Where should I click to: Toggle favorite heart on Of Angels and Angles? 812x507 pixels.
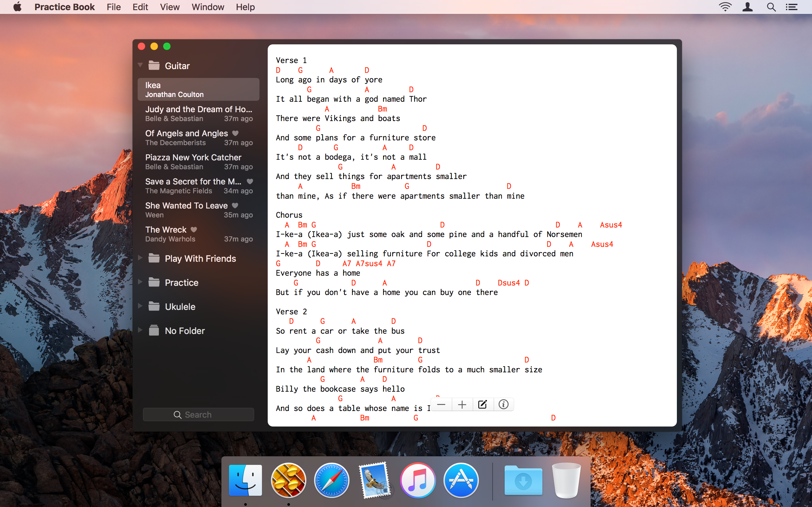236,133
